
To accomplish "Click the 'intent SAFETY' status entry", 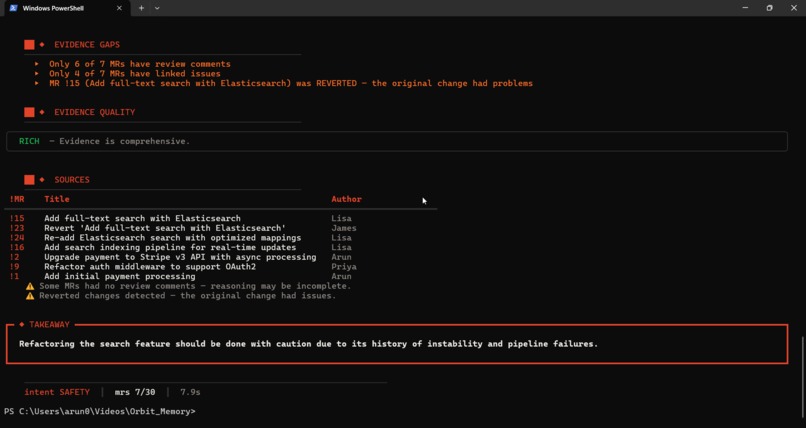I will pyautogui.click(x=57, y=392).
